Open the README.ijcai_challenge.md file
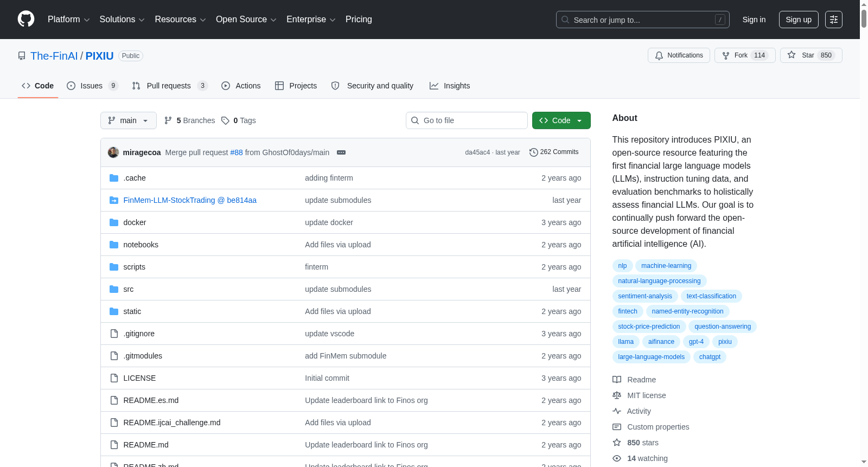This screenshot has height=467, width=868. point(172,423)
